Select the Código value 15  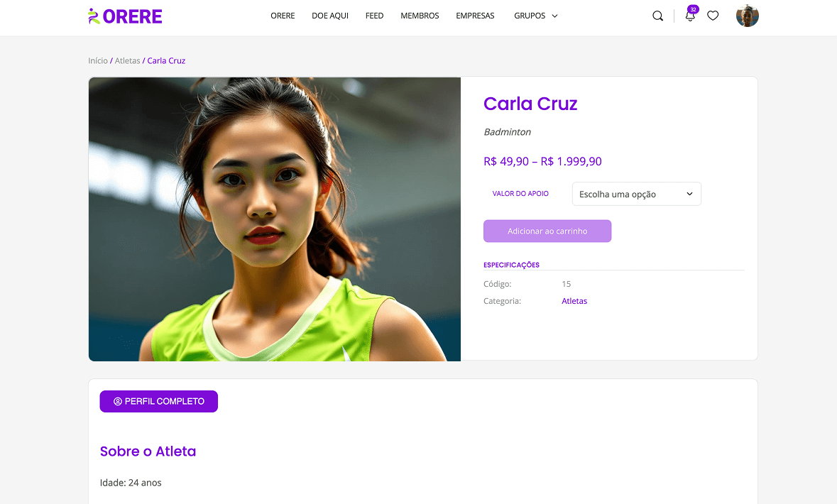click(x=567, y=284)
